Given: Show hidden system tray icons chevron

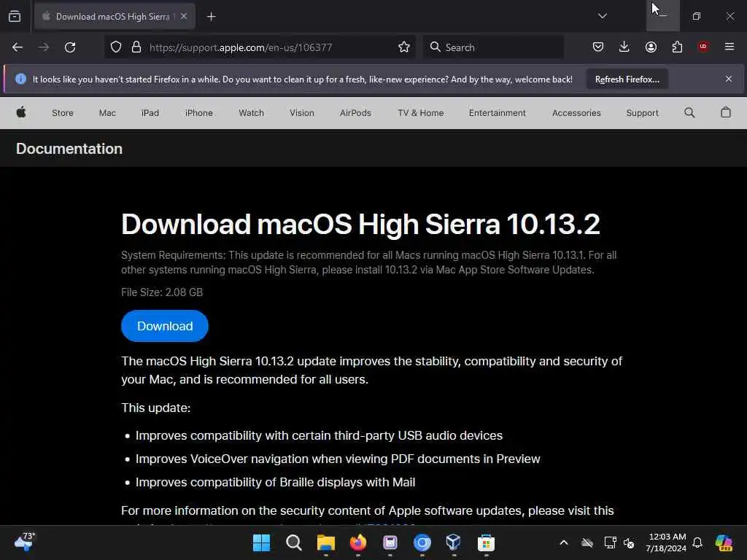Looking at the screenshot, I should coord(564,542).
